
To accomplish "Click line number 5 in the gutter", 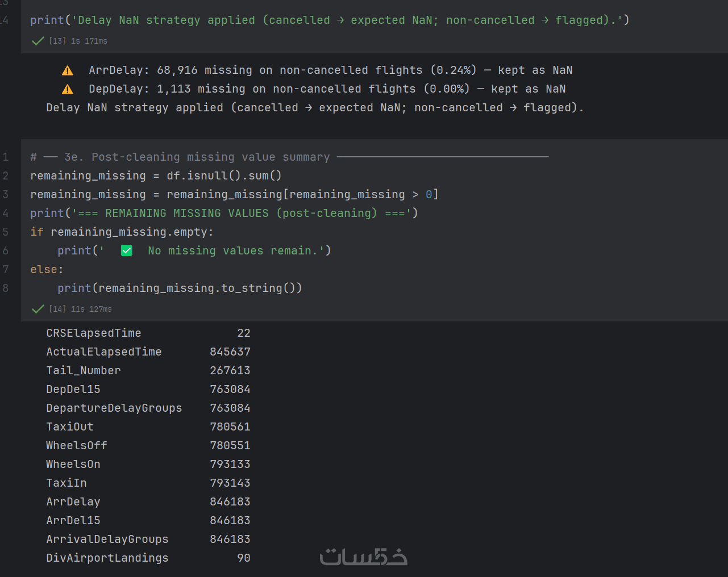I will click(6, 232).
